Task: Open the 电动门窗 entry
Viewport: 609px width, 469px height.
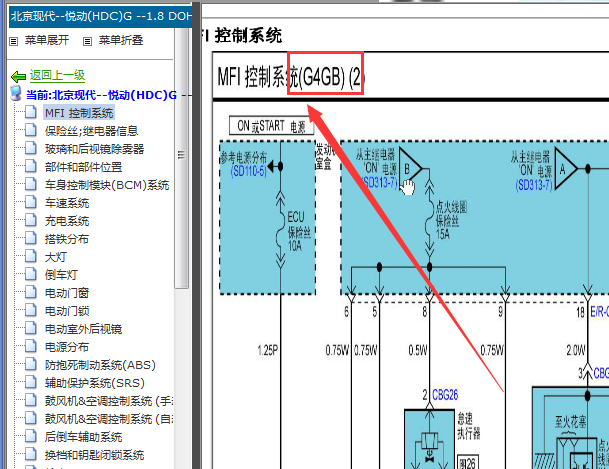Action: click(67, 293)
